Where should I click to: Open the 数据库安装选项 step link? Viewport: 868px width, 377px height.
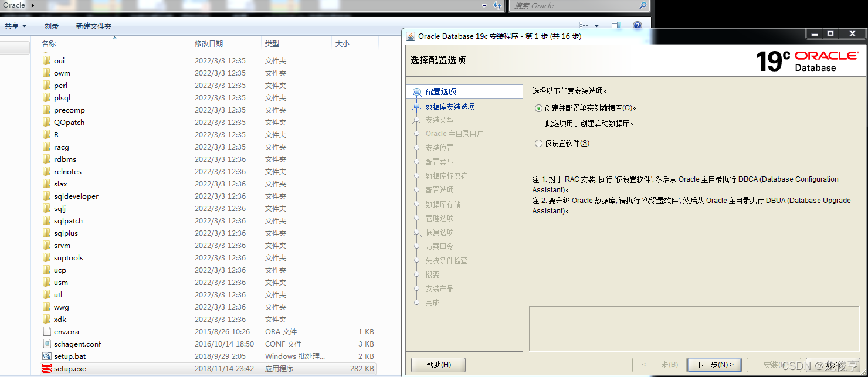pyautogui.click(x=450, y=107)
